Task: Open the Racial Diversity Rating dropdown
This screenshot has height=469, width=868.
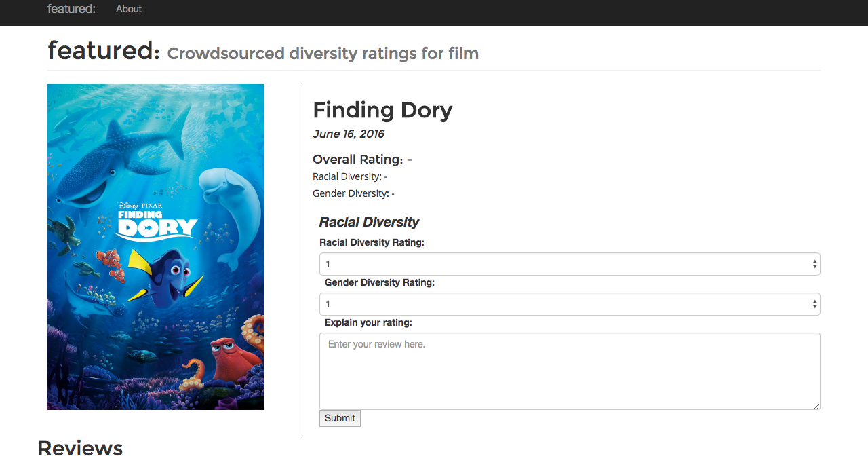Action: pyautogui.click(x=570, y=264)
